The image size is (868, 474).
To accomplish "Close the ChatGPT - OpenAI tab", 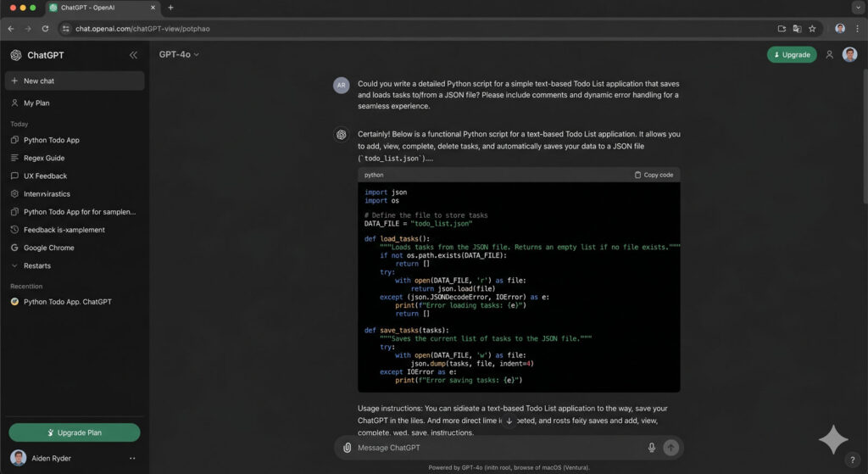I will click(x=153, y=8).
